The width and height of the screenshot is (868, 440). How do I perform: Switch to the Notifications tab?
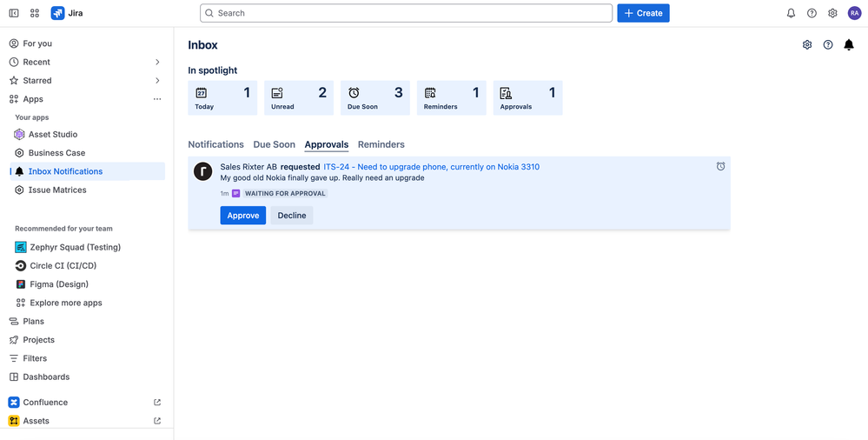coord(215,144)
